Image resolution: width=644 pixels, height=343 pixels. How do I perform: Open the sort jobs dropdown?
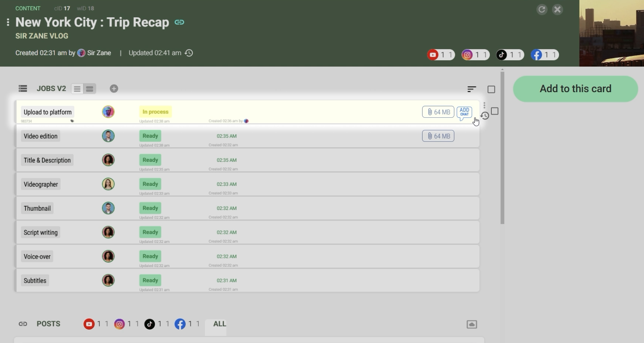pyautogui.click(x=472, y=89)
